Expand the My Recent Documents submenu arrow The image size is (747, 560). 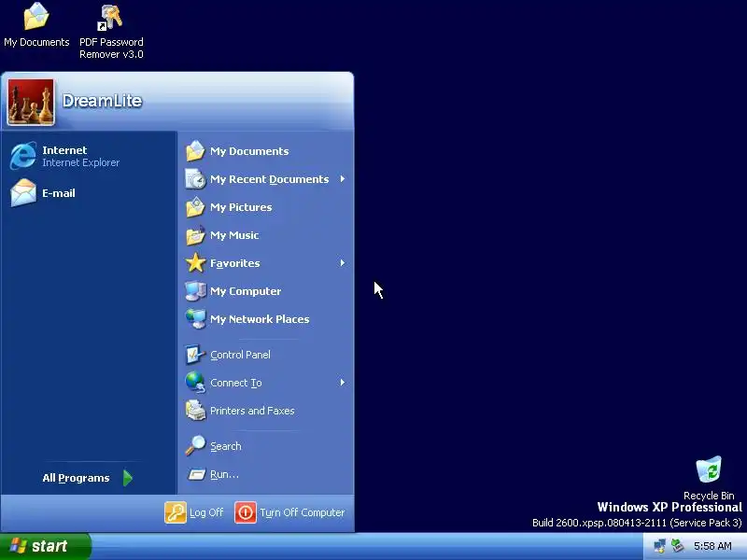click(342, 179)
